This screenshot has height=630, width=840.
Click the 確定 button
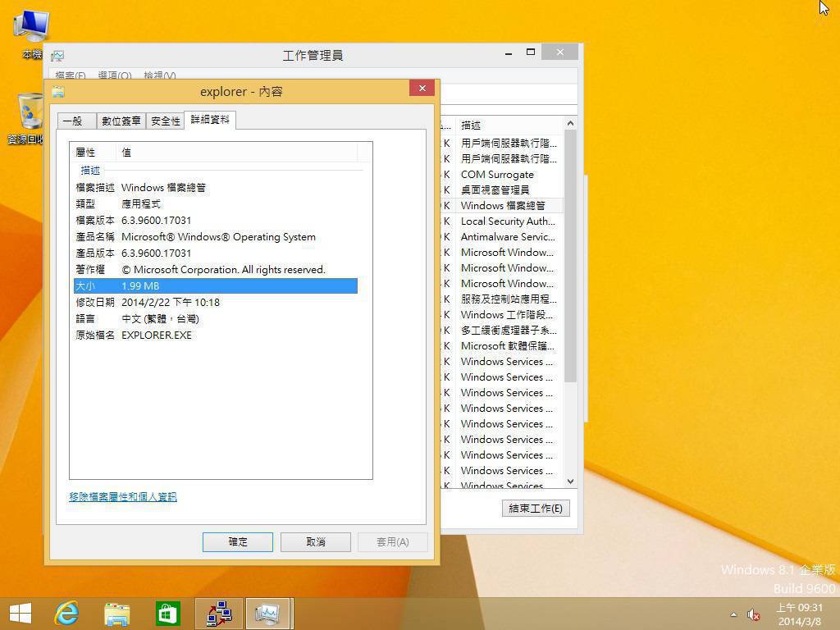[x=238, y=542]
